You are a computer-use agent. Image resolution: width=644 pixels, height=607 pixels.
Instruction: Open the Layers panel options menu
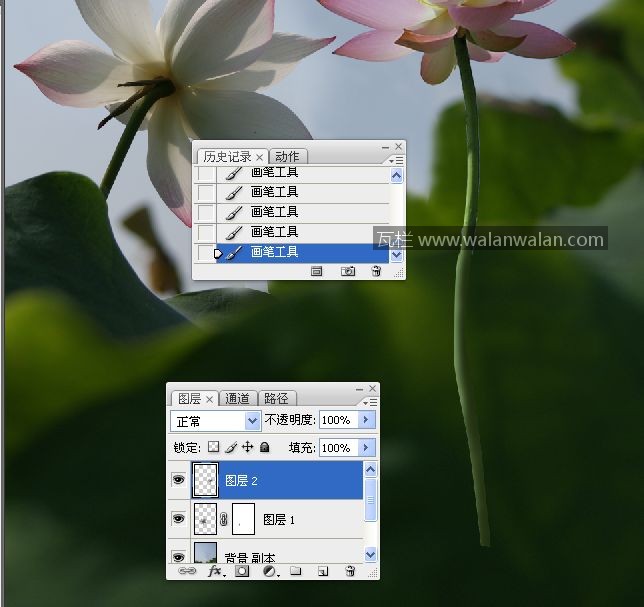pos(370,403)
